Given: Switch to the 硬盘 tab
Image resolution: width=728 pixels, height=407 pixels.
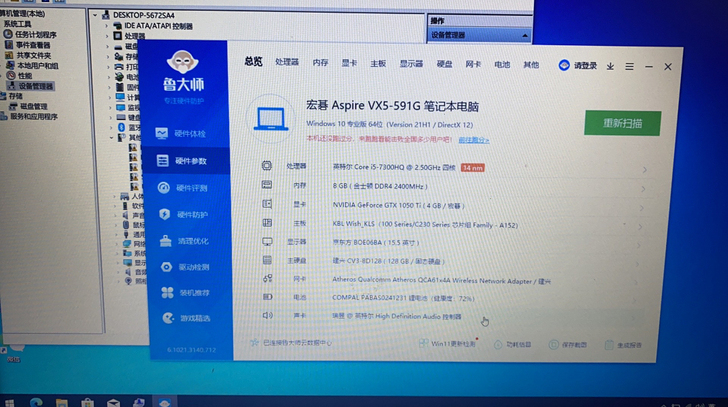Looking at the screenshot, I should tap(444, 64).
